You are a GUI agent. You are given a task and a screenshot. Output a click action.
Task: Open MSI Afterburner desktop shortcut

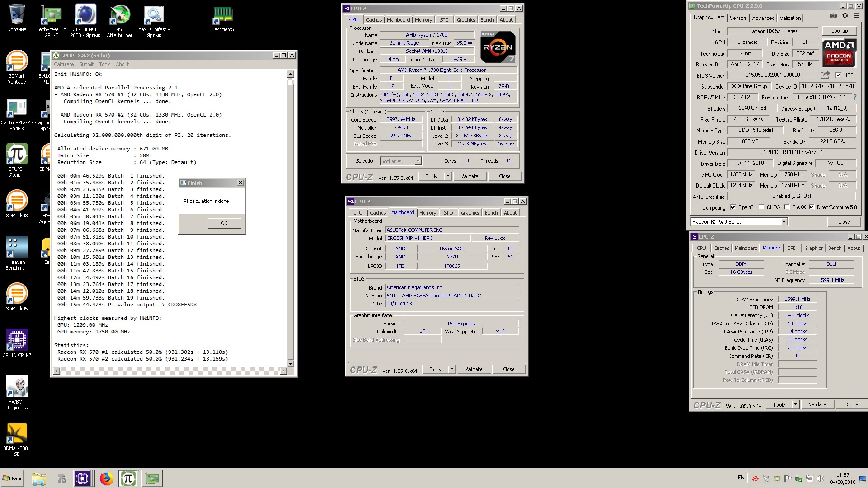tap(120, 21)
